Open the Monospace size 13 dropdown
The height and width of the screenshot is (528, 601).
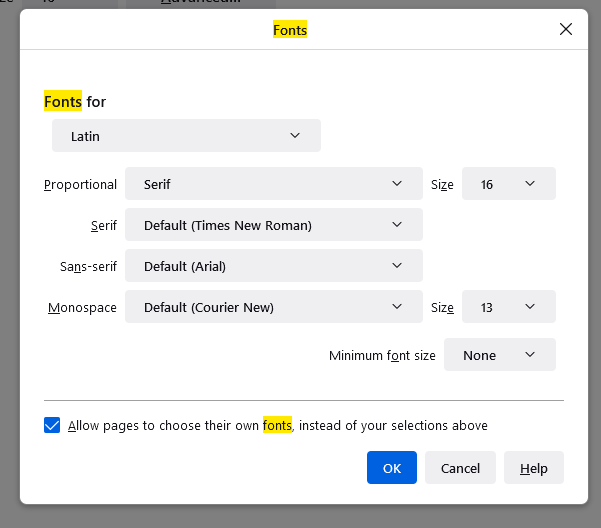tap(509, 307)
